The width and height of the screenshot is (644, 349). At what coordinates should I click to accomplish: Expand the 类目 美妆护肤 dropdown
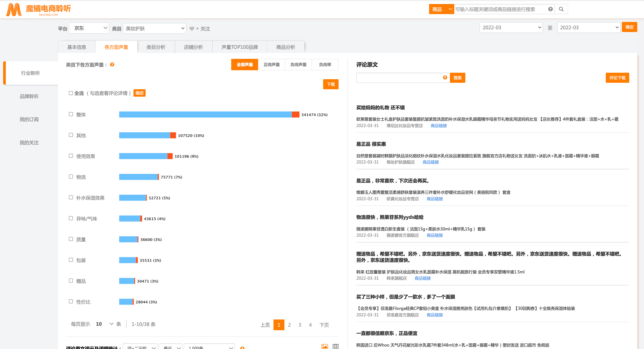(x=155, y=28)
